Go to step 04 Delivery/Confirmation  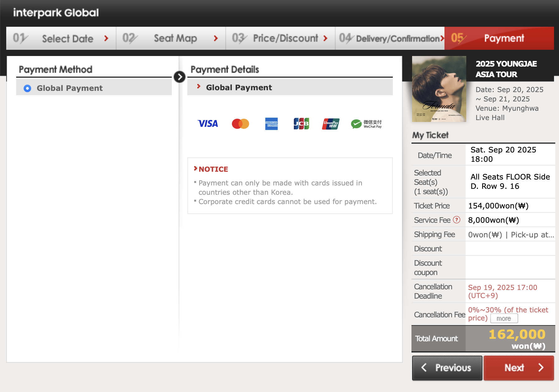click(390, 38)
